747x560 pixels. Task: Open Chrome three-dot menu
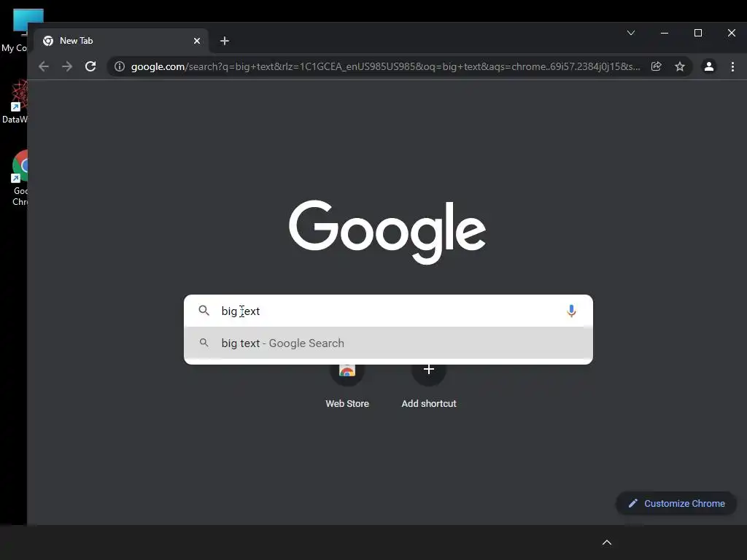click(732, 66)
